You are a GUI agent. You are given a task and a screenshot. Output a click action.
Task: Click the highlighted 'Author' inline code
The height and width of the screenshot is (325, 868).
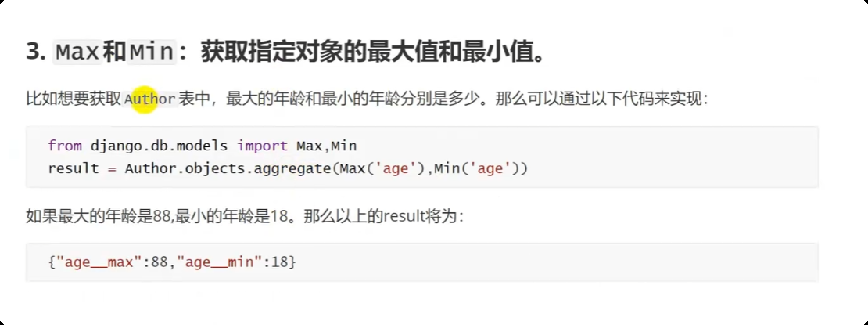pos(150,99)
